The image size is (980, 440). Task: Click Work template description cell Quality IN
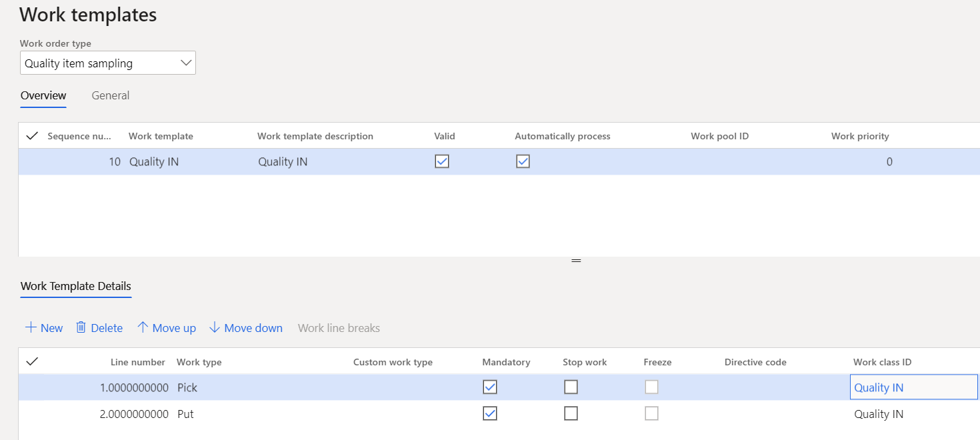pyautogui.click(x=283, y=161)
